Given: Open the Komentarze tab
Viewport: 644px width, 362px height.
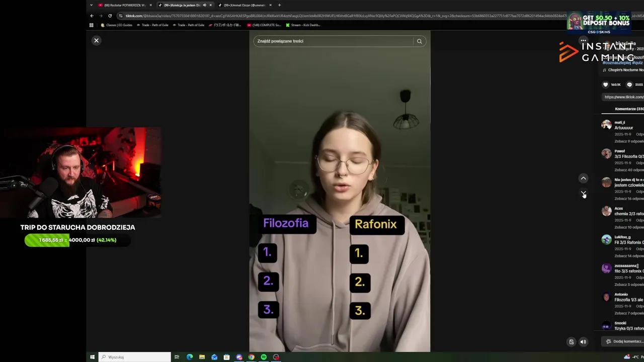Looking at the screenshot, I should [x=629, y=109].
